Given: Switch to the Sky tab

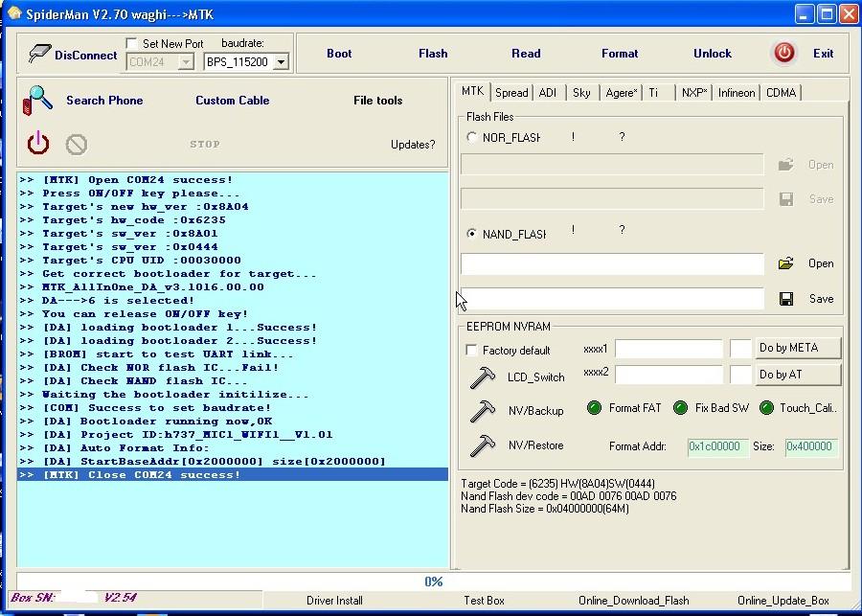Looking at the screenshot, I should pyautogui.click(x=581, y=92).
